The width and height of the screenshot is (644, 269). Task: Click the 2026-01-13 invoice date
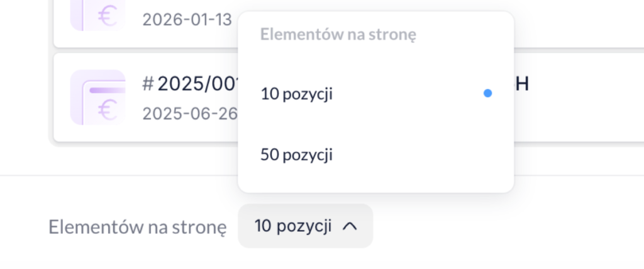point(187,20)
